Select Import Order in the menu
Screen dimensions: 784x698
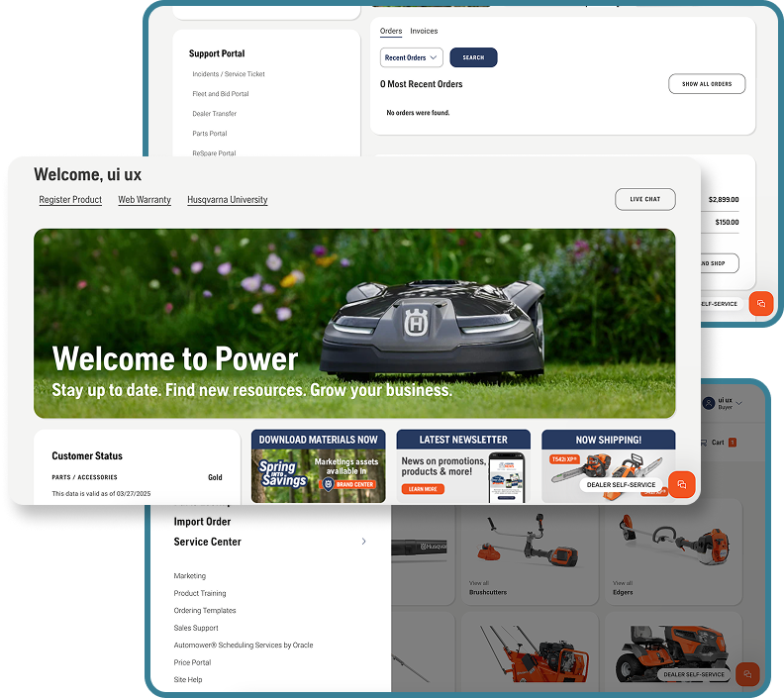(x=202, y=522)
